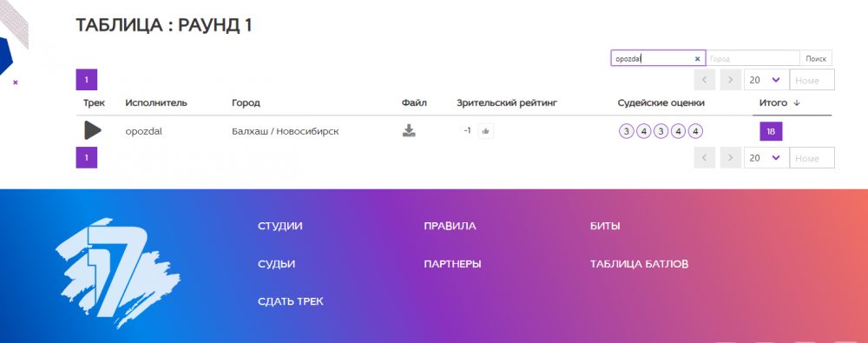Screen dimensions: 868x343
Task: Click the second judge score circle
Action: click(644, 131)
